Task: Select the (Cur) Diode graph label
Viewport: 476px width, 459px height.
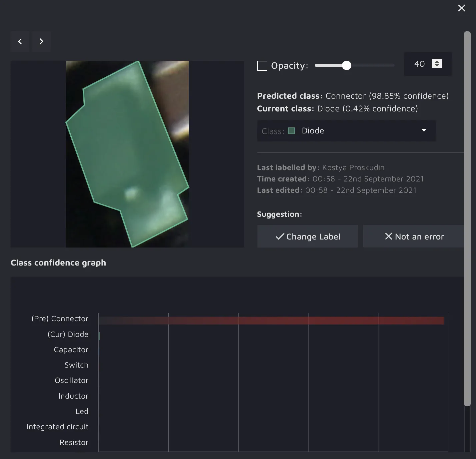Action: (x=68, y=334)
